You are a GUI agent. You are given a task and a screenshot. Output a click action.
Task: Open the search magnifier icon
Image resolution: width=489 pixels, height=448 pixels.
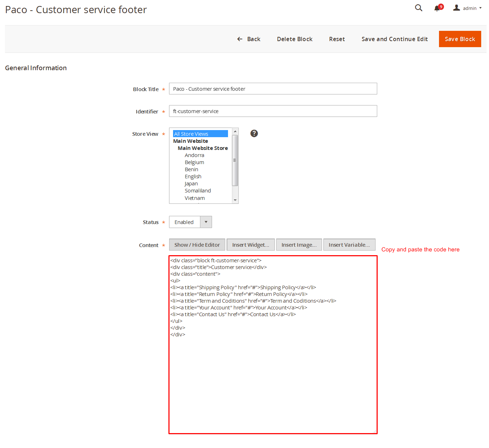[418, 8]
